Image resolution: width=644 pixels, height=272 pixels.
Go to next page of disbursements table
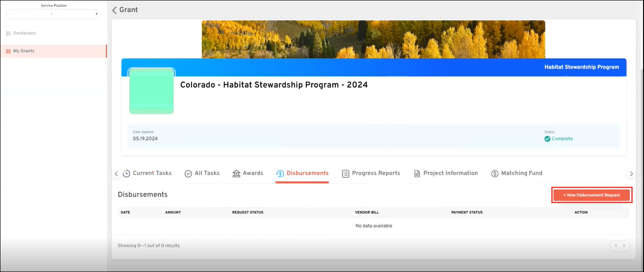624,246
